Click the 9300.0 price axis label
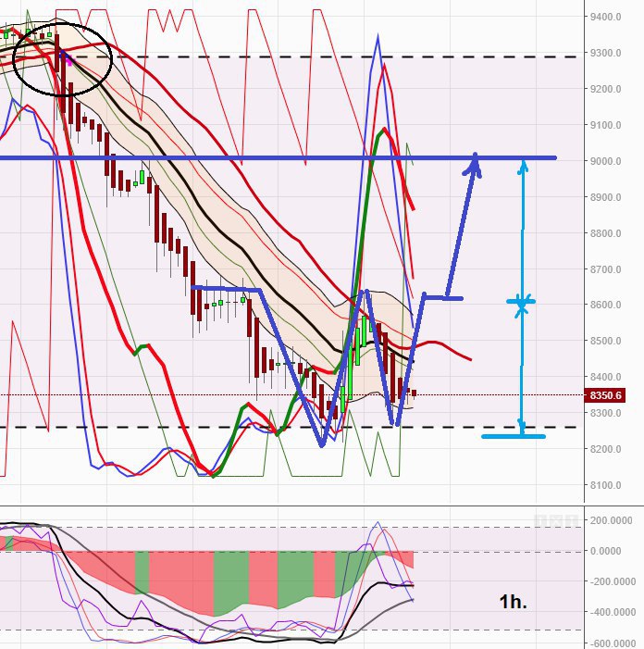644x649 pixels. (x=605, y=53)
